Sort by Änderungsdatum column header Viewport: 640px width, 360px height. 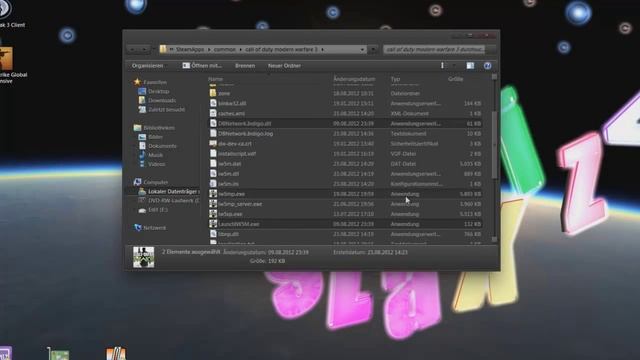click(354, 79)
